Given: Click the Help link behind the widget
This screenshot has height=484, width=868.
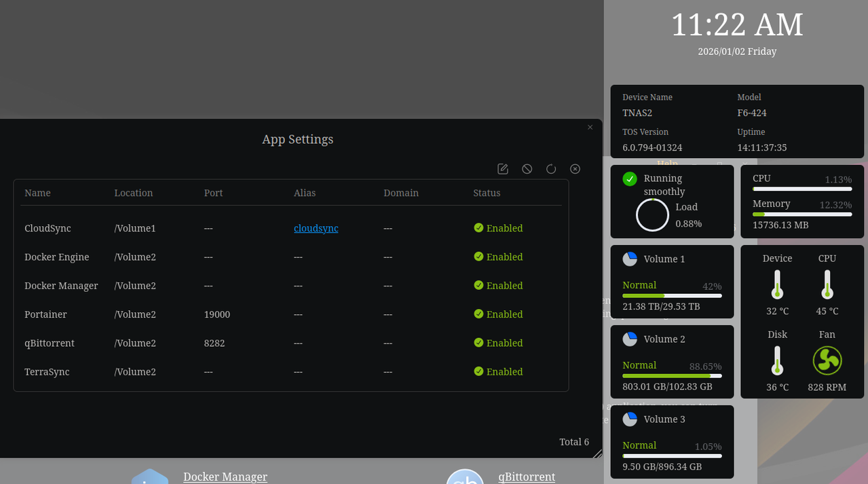Looking at the screenshot, I should pos(668,163).
